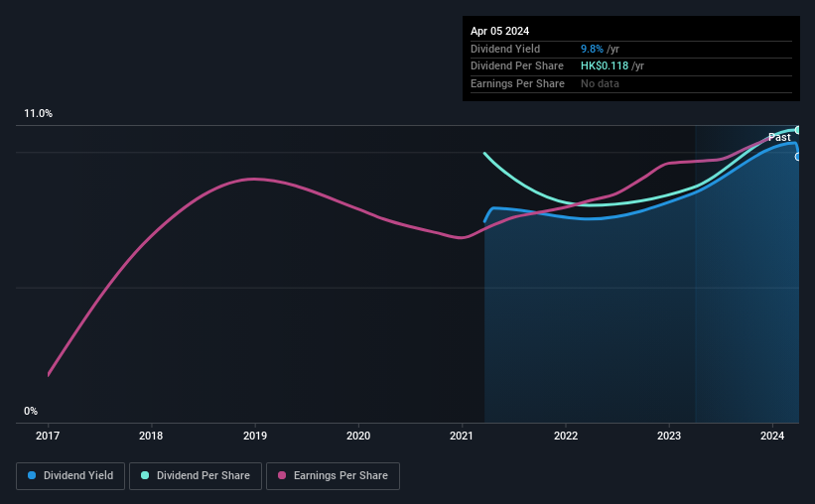Viewport: 815px width, 504px height.
Task: Click the blue Dividend Yield legend dot
Action: (x=32, y=475)
